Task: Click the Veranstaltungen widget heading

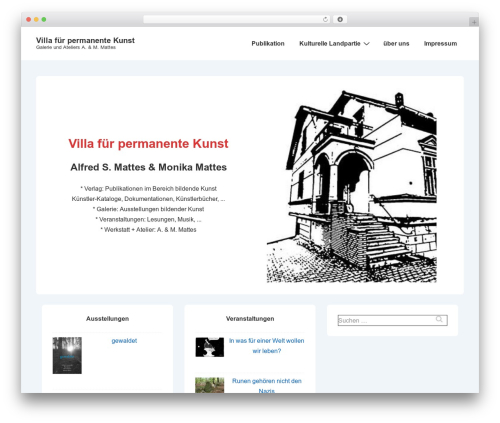Action: click(250, 319)
